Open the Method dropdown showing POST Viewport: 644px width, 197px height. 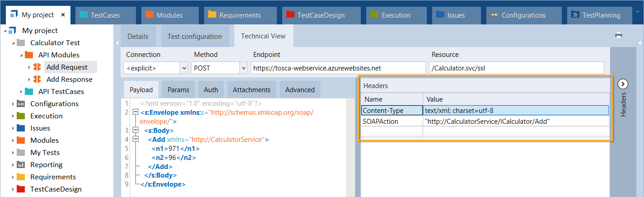(243, 68)
